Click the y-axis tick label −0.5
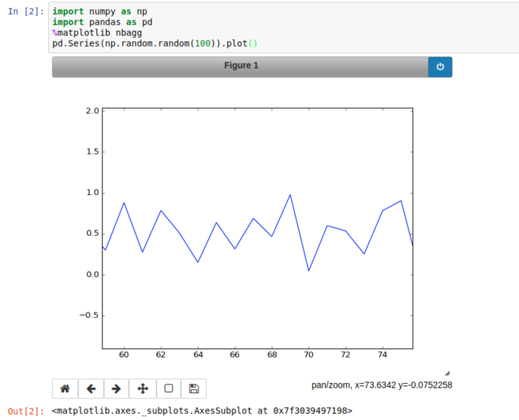The width and height of the screenshot is (519, 420). (x=89, y=315)
